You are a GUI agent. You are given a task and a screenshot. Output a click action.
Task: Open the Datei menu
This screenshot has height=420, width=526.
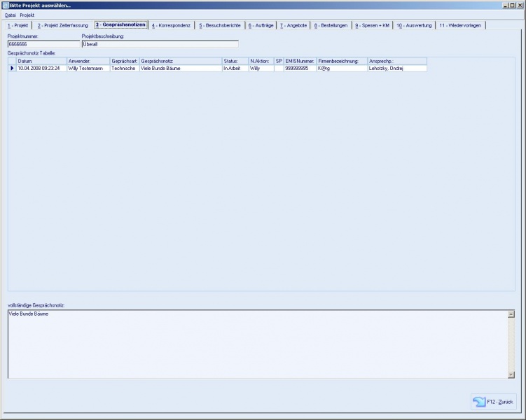(11, 15)
